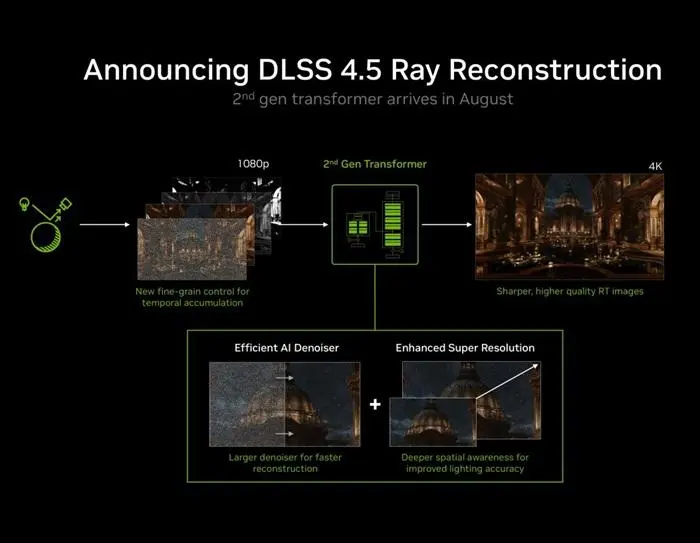Select the Enhanced Super Resolution dome image
This screenshot has height=543, width=700.
(465, 404)
